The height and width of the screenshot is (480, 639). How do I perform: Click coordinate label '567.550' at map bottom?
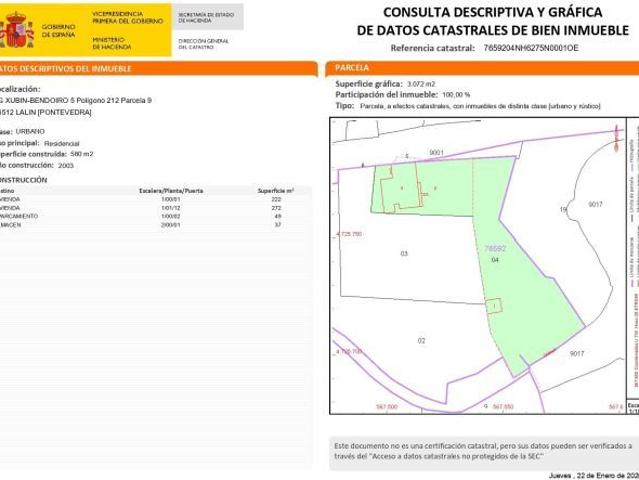(x=503, y=407)
